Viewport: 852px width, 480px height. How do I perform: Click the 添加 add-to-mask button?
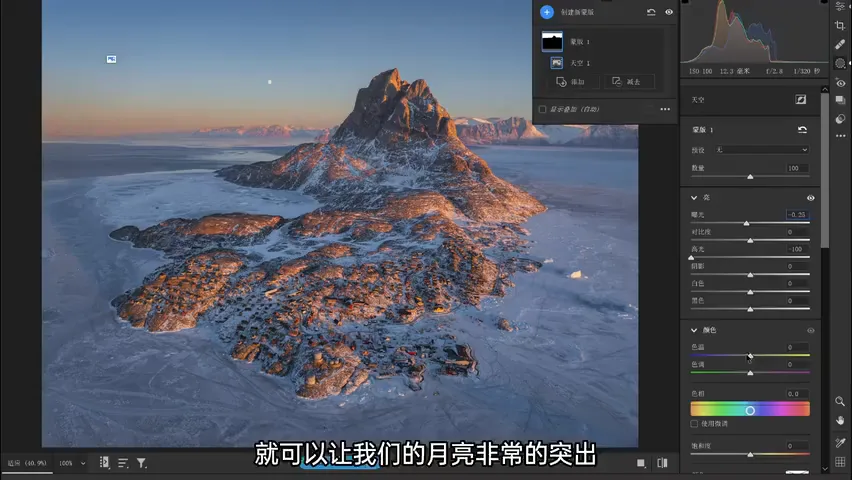571,82
